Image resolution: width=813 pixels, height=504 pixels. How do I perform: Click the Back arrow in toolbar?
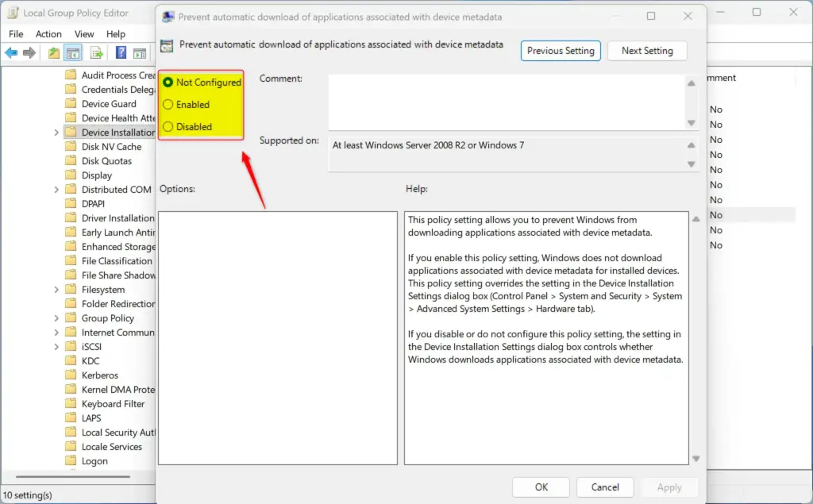point(11,53)
